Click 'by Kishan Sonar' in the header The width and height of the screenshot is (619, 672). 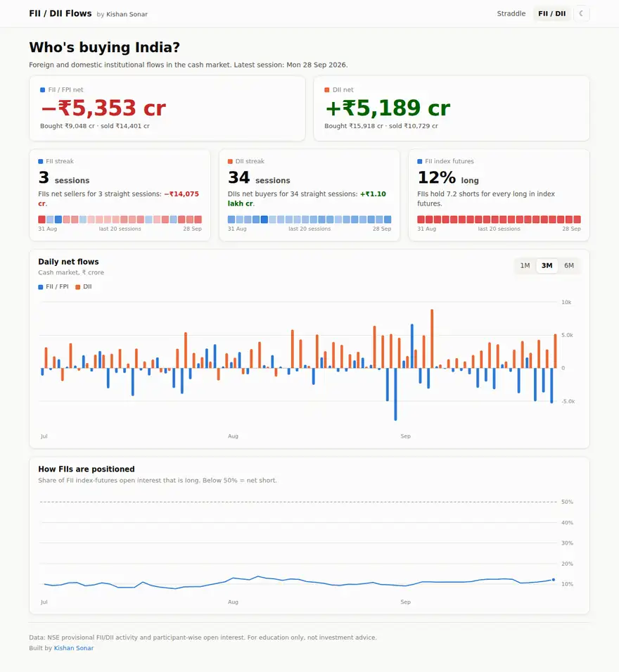pyautogui.click(x=122, y=14)
